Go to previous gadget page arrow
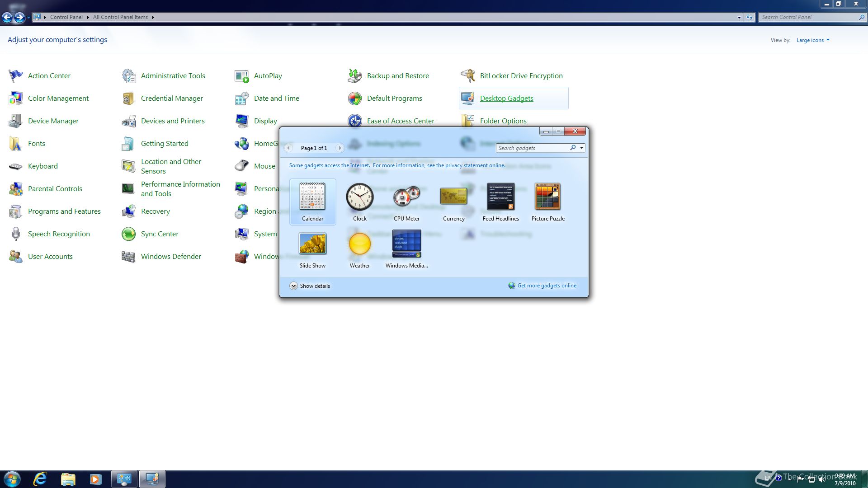This screenshot has width=868, height=488. point(288,148)
